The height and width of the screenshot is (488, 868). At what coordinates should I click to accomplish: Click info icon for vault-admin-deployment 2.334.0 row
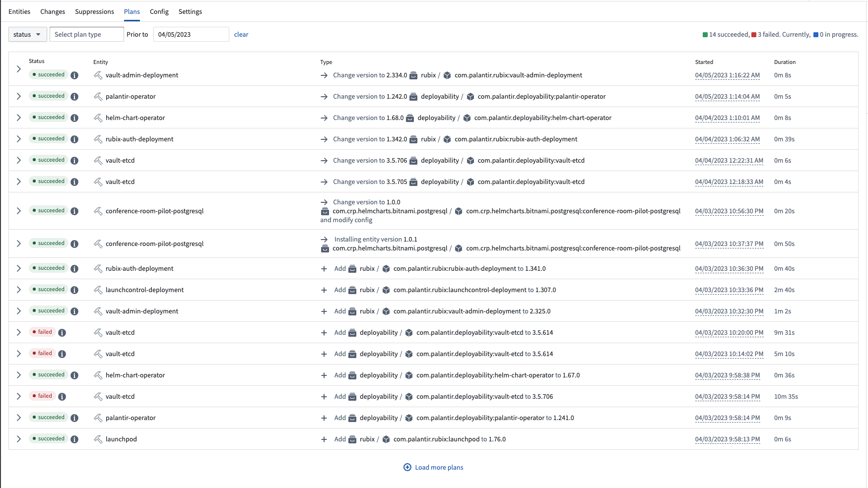74,75
